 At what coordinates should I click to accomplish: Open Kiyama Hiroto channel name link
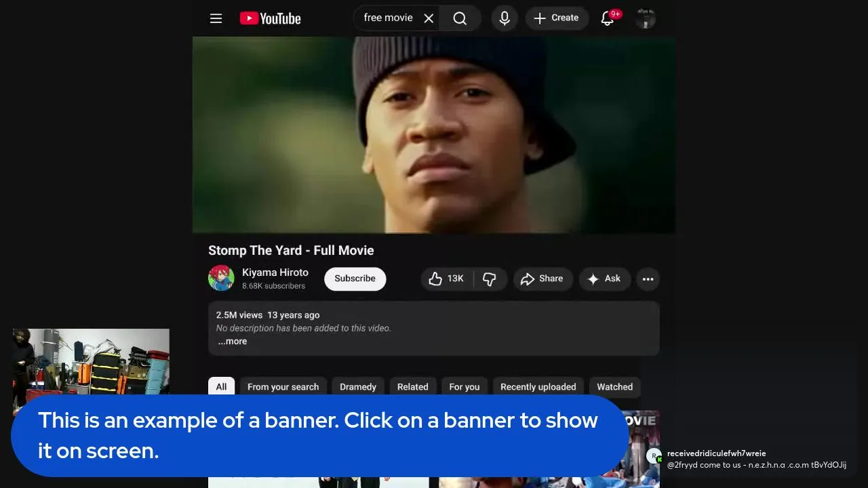click(x=275, y=272)
